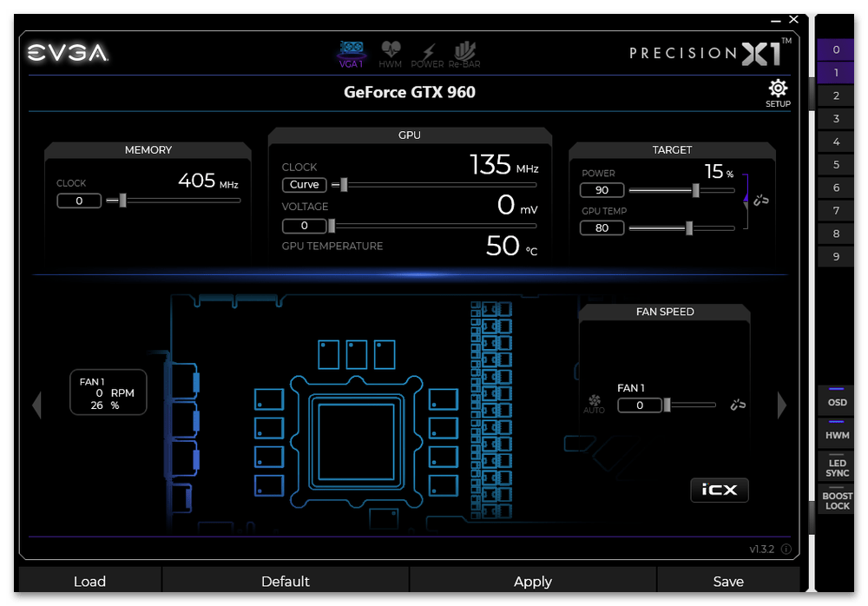Enable the BOOST LOCK toggle

coord(837,500)
